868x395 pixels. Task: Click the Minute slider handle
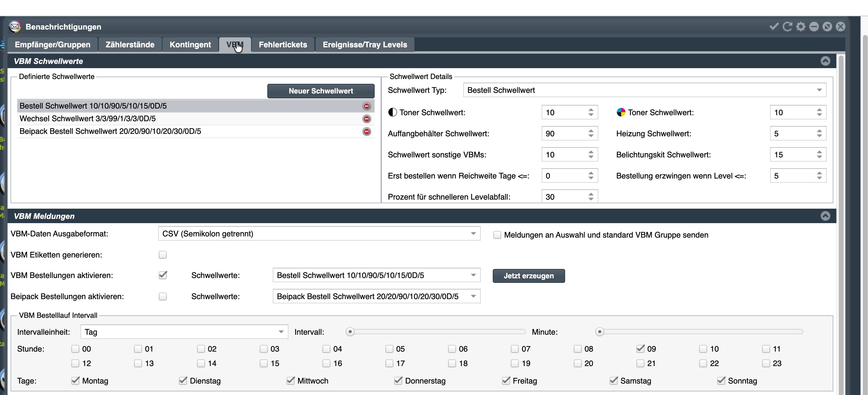tap(599, 332)
